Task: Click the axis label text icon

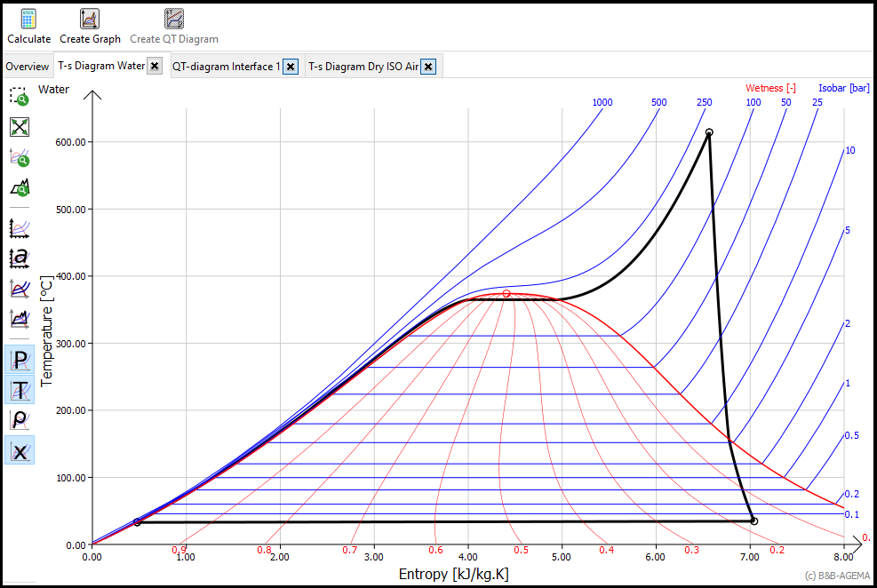Action: pyautogui.click(x=20, y=258)
